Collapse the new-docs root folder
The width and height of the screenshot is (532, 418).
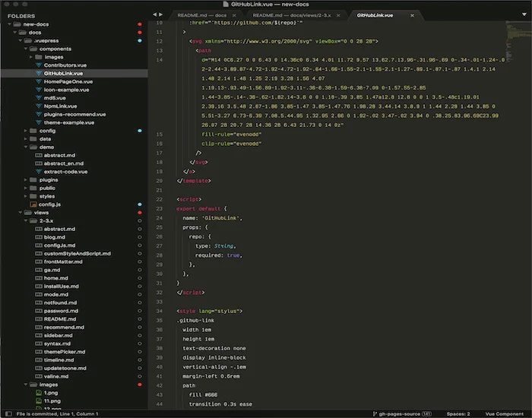point(9,24)
